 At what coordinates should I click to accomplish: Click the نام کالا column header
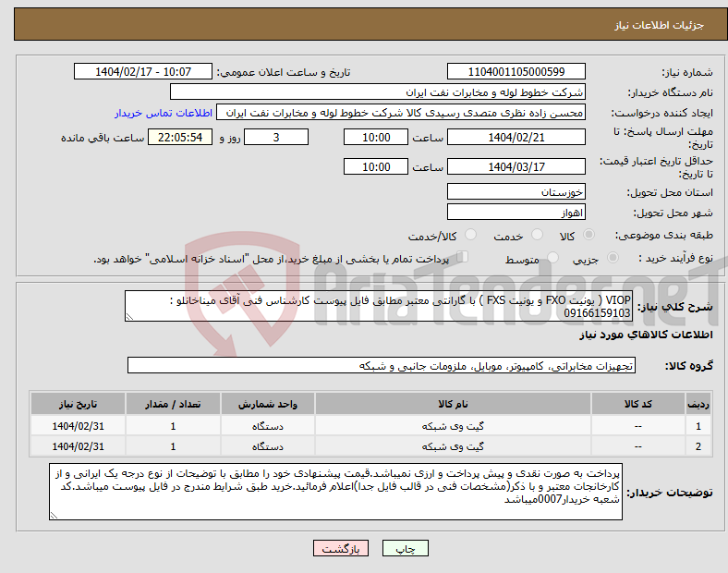tap(453, 404)
